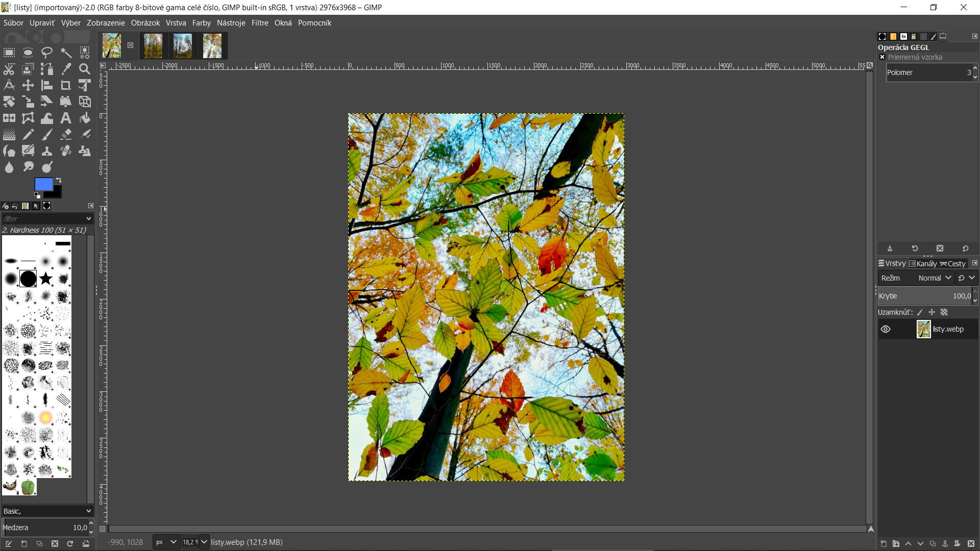
Task: Toggle visibility of listy.webp layer
Action: coord(886,329)
